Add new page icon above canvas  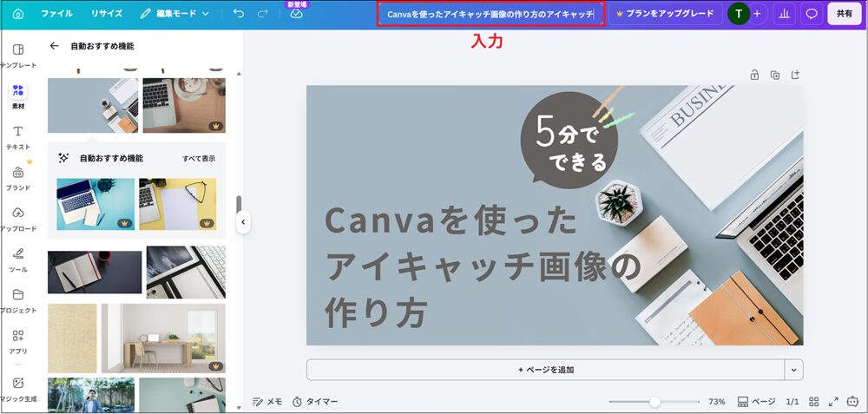coord(795,75)
